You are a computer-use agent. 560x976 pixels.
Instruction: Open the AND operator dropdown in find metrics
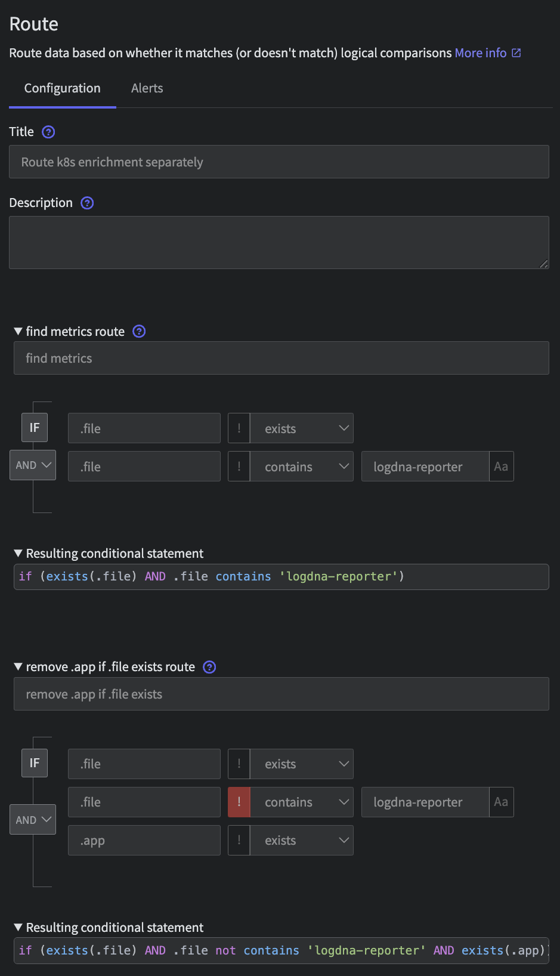click(33, 465)
